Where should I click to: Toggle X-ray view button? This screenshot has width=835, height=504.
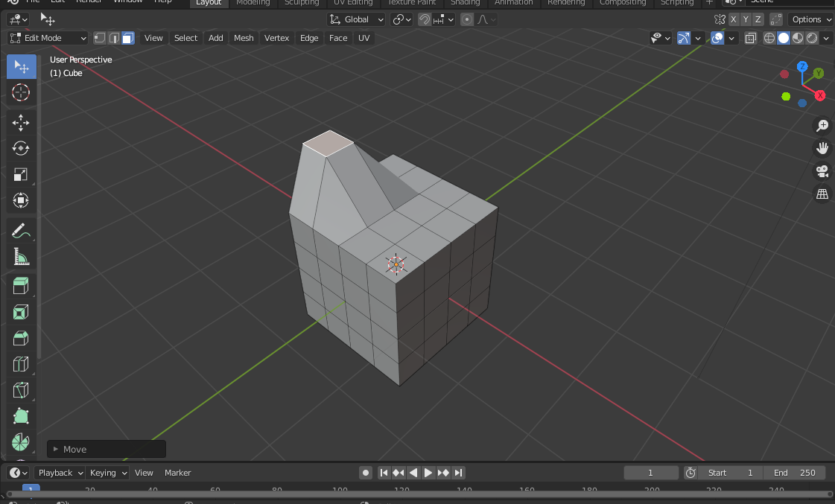coord(750,38)
